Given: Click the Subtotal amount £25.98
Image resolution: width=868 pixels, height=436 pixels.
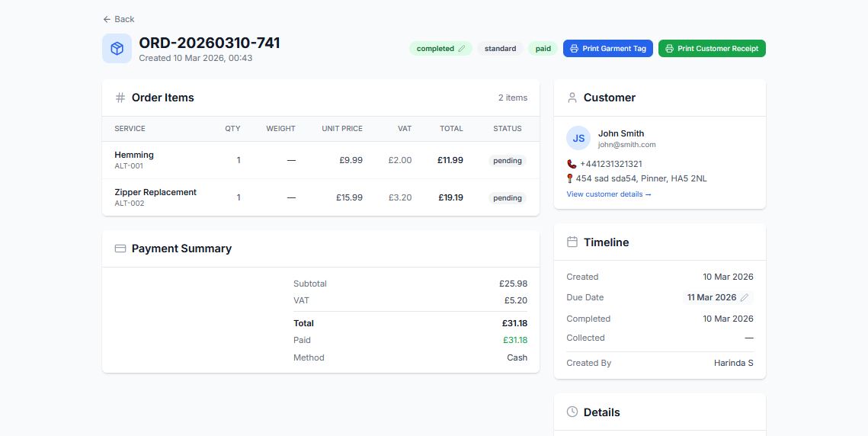Looking at the screenshot, I should (x=513, y=284).
